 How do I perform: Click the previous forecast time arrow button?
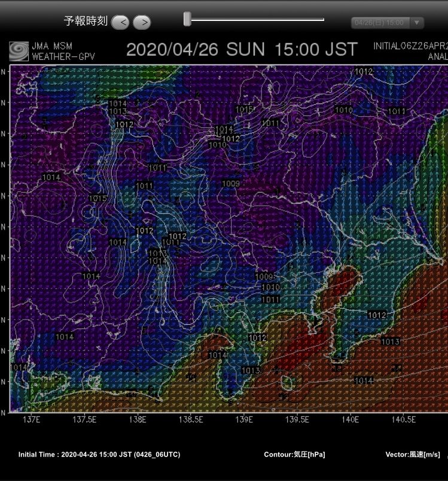click(x=120, y=23)
